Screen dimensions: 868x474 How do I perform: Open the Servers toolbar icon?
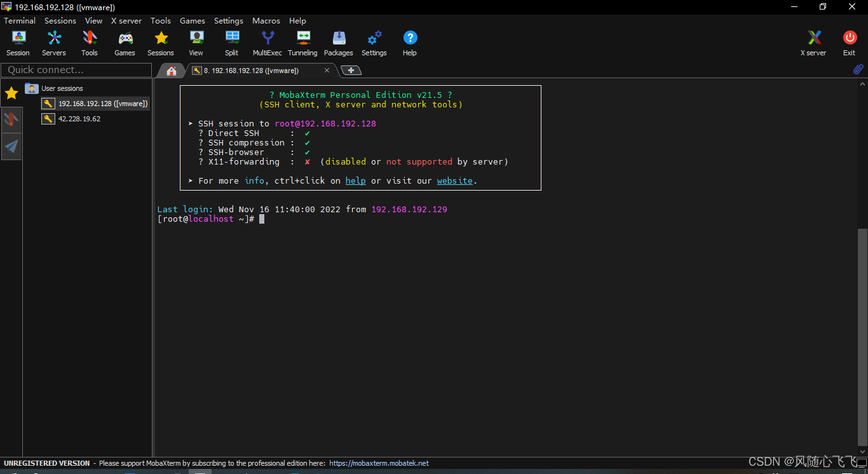pos(54,43)
